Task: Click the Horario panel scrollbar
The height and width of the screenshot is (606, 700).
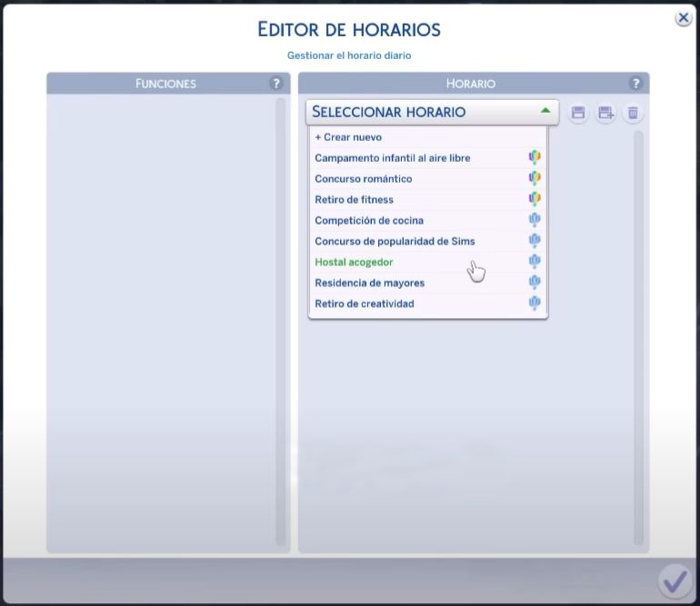Action: tap(638, 336)
